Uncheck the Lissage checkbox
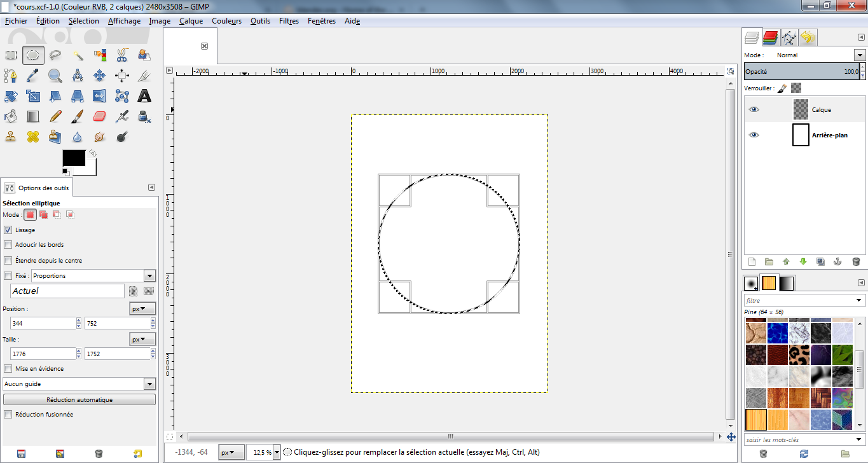 click(x=8, y=230)
